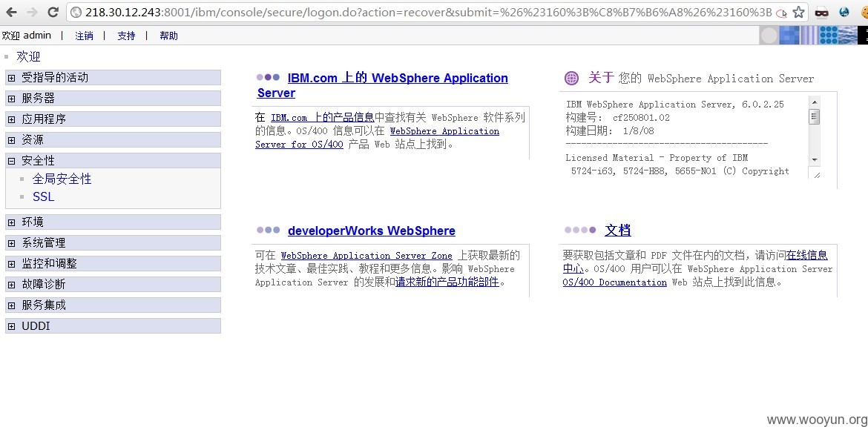This screenshot has width=868, height=427.
Task: Reload the page with the refresh icon
Action: coord(53,12)
